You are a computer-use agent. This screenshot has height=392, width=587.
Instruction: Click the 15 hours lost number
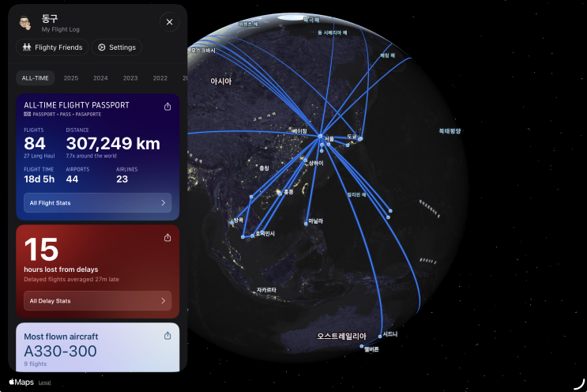point(41,250)
